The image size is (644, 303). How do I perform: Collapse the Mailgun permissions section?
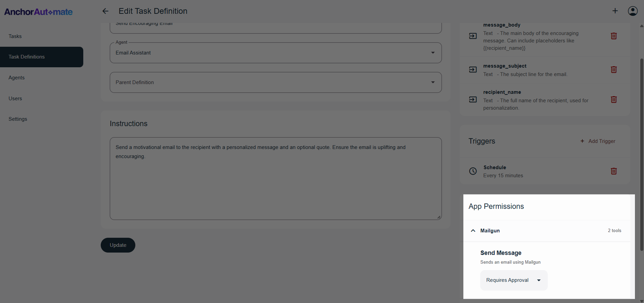[x=473, y=231]
